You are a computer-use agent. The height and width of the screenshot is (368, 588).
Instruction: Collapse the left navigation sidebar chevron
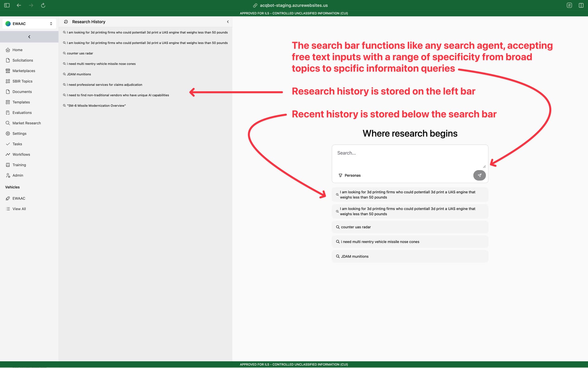click(x=29, y=37)
